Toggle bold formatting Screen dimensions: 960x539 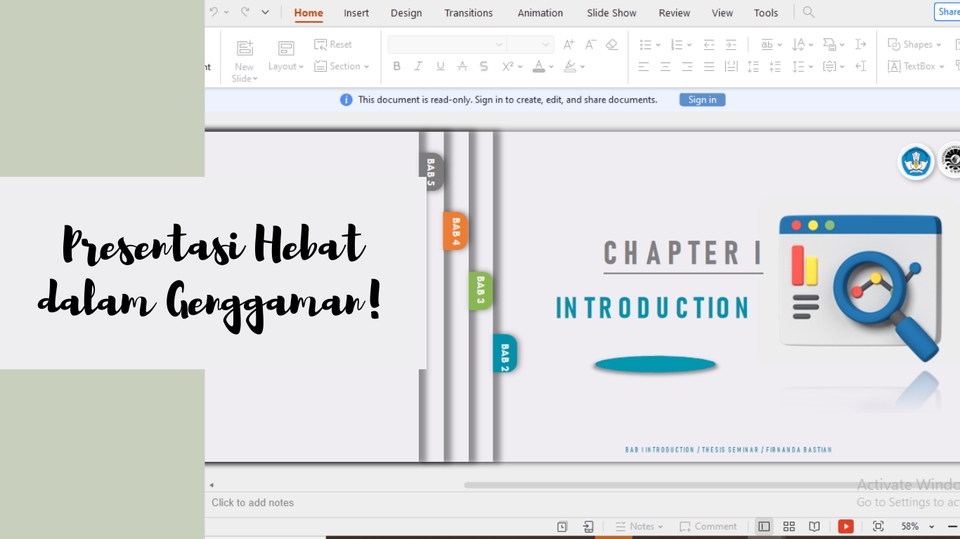(x=397, y=67)
